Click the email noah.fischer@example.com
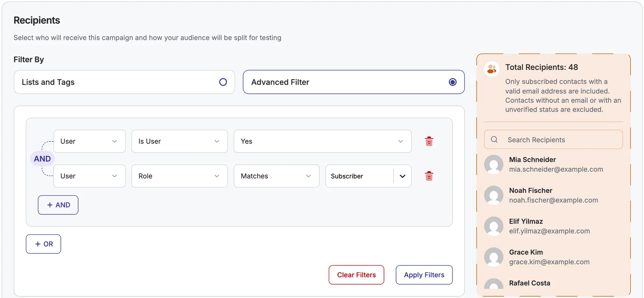This screenshot has width=644, height=298. [x=553, y=200]
